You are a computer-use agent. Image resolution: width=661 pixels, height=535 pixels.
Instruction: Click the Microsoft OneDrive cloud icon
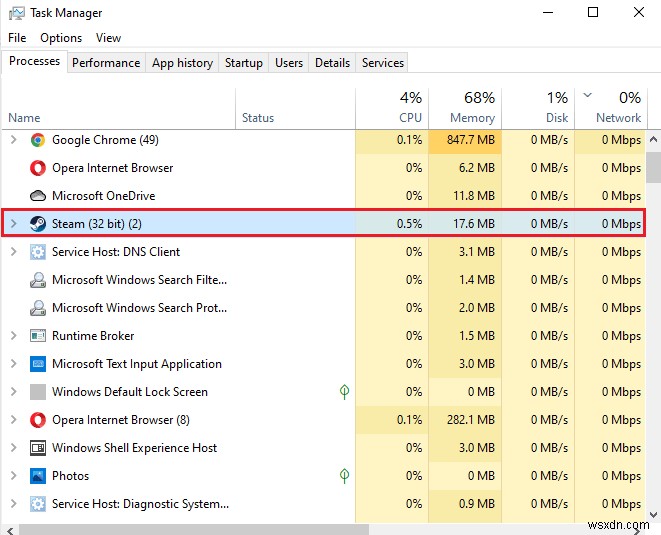point(38,196)
